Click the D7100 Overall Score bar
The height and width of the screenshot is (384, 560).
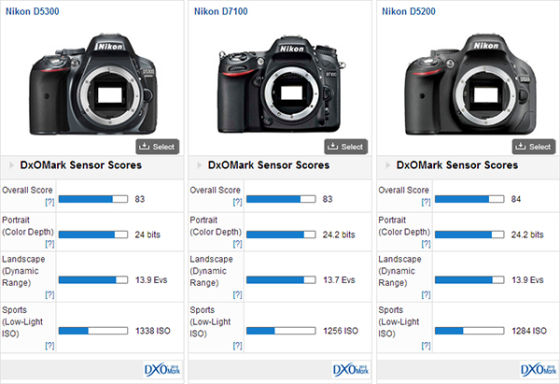click(281, 199)
